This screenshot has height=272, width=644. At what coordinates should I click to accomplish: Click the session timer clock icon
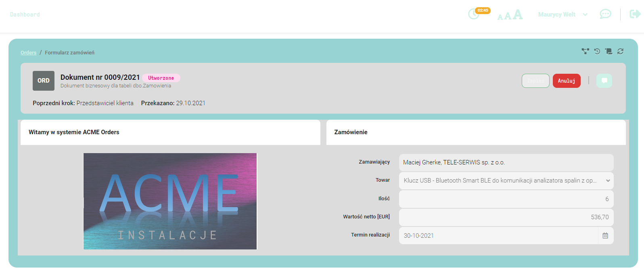[x=473, y=15]
